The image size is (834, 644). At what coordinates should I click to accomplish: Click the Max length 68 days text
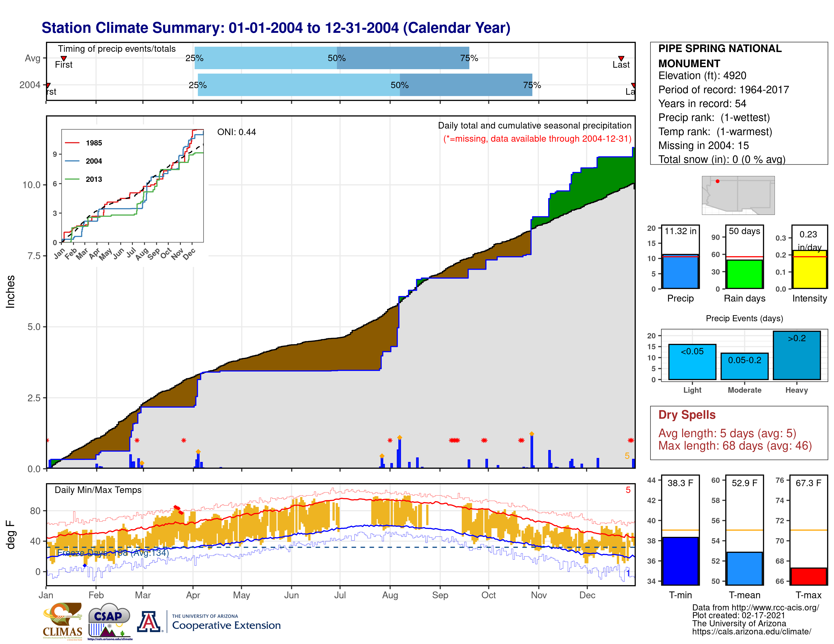[x=735, y=445]
